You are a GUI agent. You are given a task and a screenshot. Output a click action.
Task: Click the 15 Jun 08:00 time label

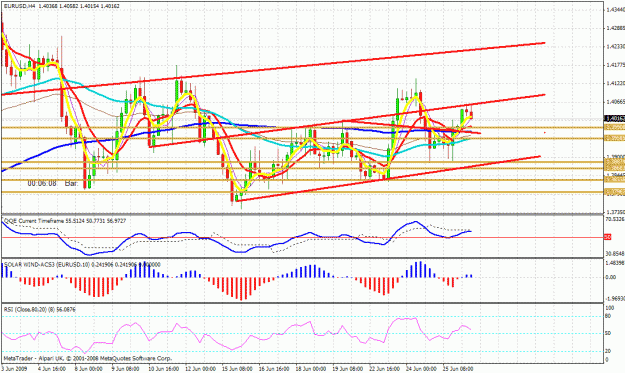click(237, 369)
